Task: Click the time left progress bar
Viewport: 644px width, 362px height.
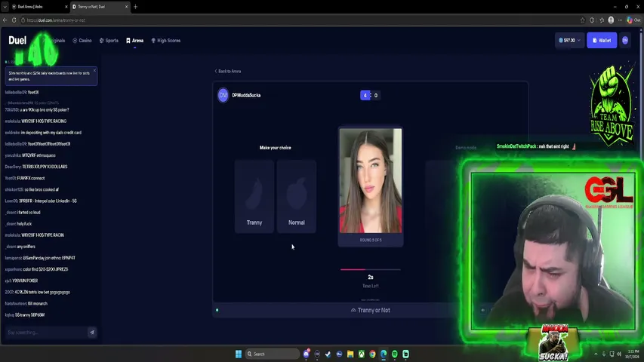Action: [371, 270]
